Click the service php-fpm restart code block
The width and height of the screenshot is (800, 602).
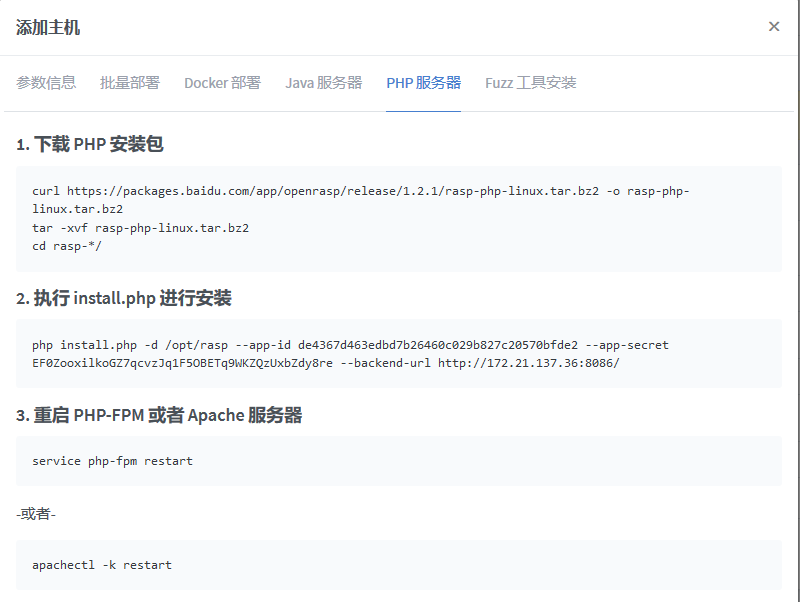click(x=400, y=461)
